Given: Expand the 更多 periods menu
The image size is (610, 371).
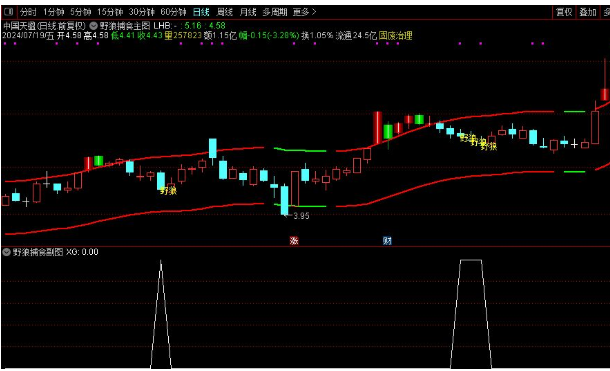Looking at the screenshot, I should point(304,12).
